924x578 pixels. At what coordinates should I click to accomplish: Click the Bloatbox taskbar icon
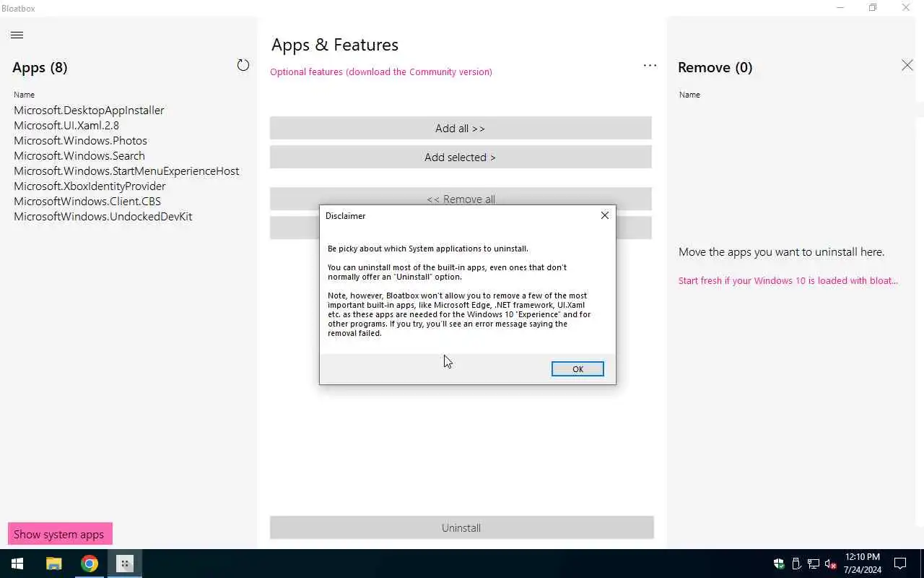[x=125, y=564]
